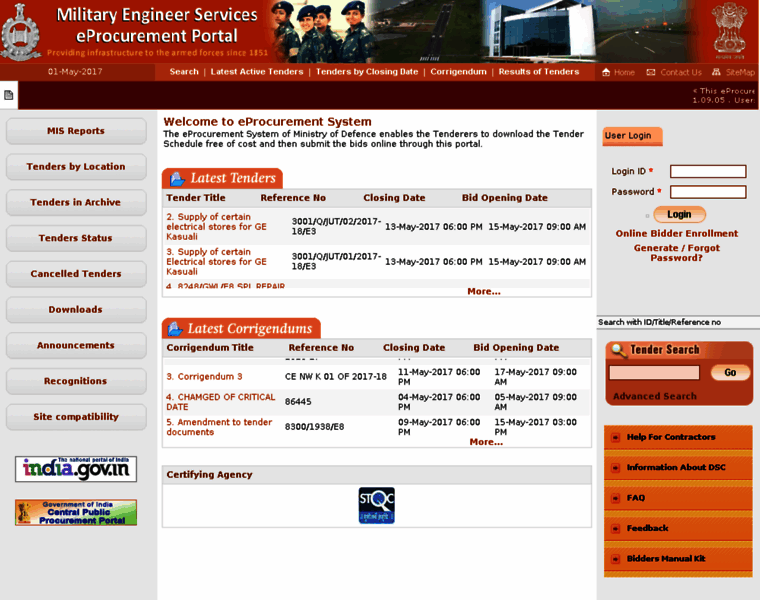Click the Login button
This screenshot has width=760, height=600.
[680, 214]
